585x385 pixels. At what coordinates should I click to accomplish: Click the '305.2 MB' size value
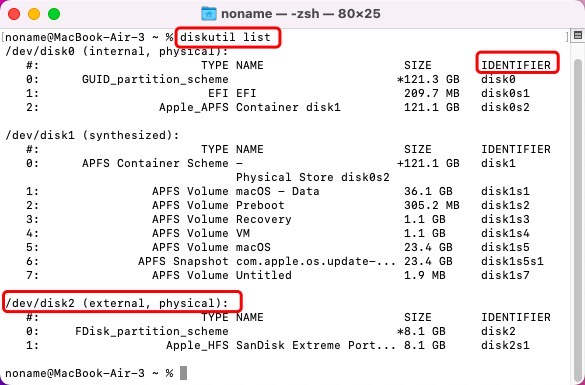[x=432, y=205]
